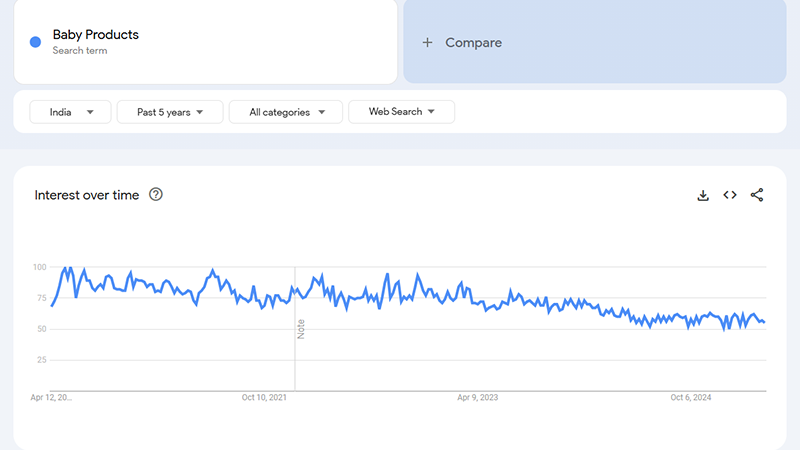Click the Search term subtitle

(x=80, y=51)
